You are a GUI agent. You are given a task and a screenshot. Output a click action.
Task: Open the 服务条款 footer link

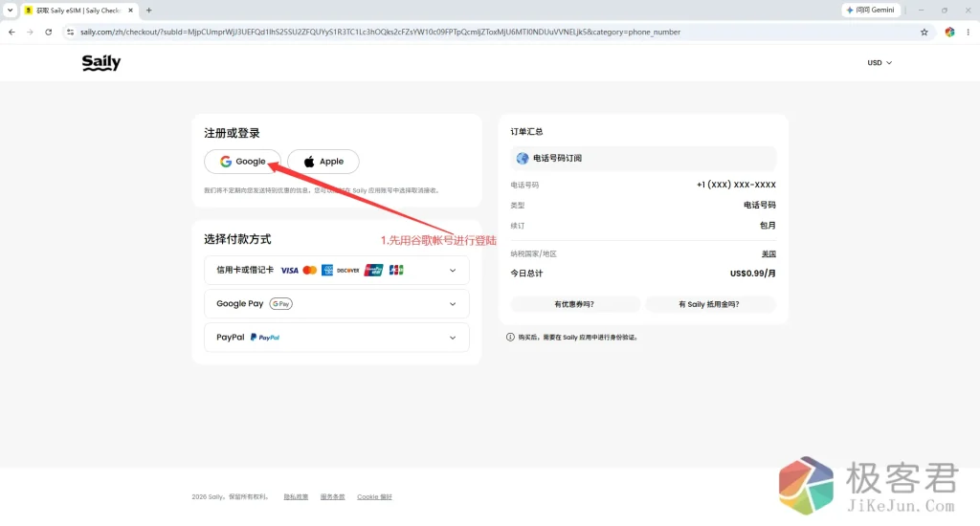332,497
